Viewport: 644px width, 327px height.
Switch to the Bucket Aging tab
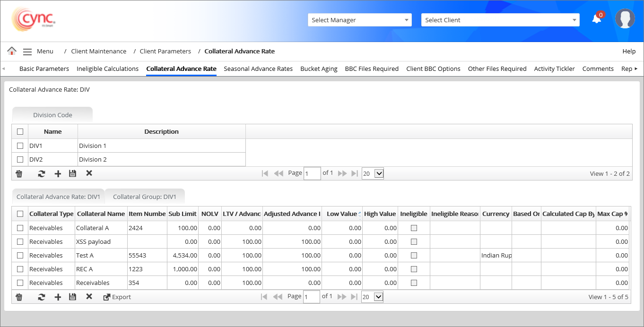319,69
